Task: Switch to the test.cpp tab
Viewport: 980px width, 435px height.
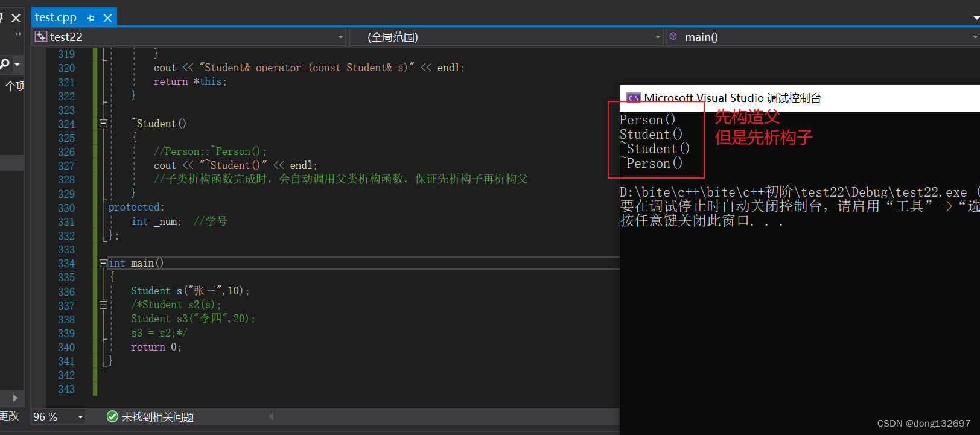Action: 56,17
